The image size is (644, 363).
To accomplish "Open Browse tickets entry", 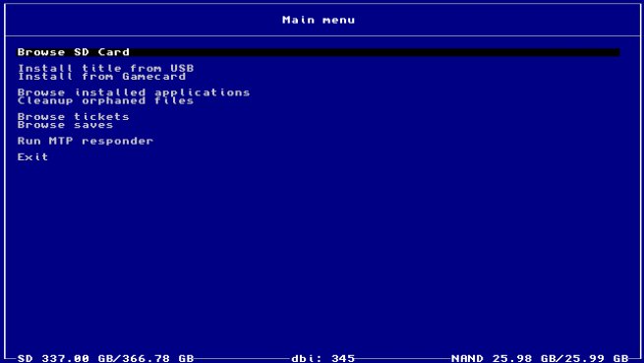I will (73, 117).
